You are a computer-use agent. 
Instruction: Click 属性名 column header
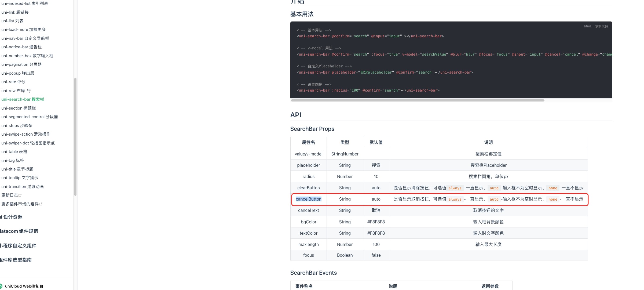(x=309, y=143)
